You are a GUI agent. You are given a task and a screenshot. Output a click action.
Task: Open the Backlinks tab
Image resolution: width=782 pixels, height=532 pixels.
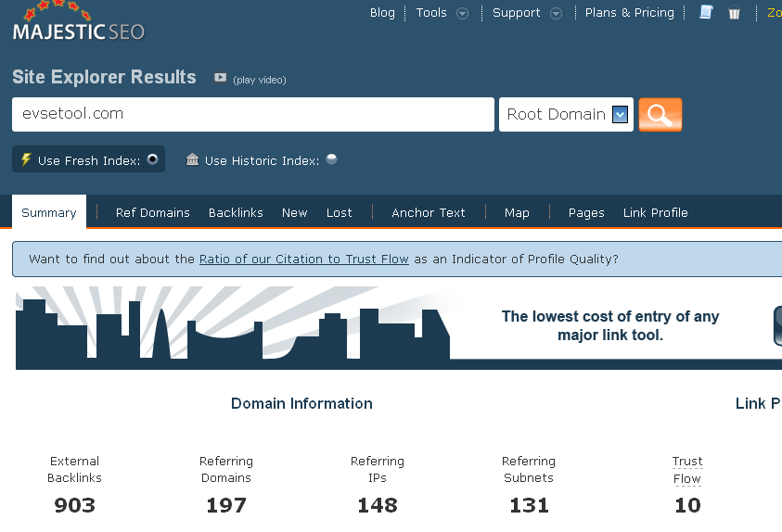coord(236,212)
